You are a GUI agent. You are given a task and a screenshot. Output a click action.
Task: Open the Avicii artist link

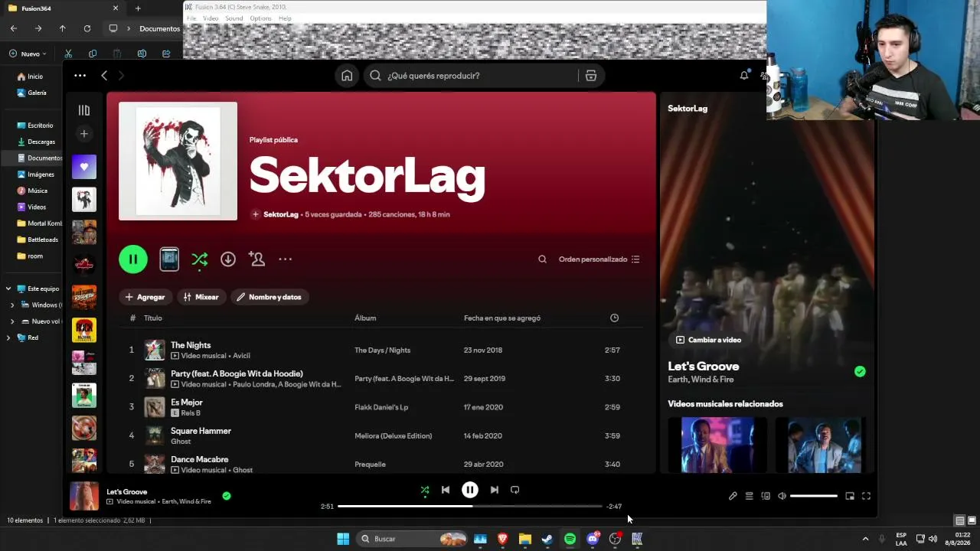[x=241, y=356]
